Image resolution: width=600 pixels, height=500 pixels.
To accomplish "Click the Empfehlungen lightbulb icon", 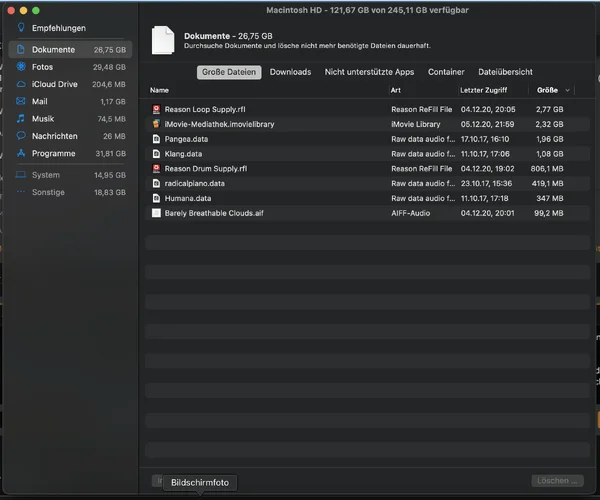I will click(21, 28).
